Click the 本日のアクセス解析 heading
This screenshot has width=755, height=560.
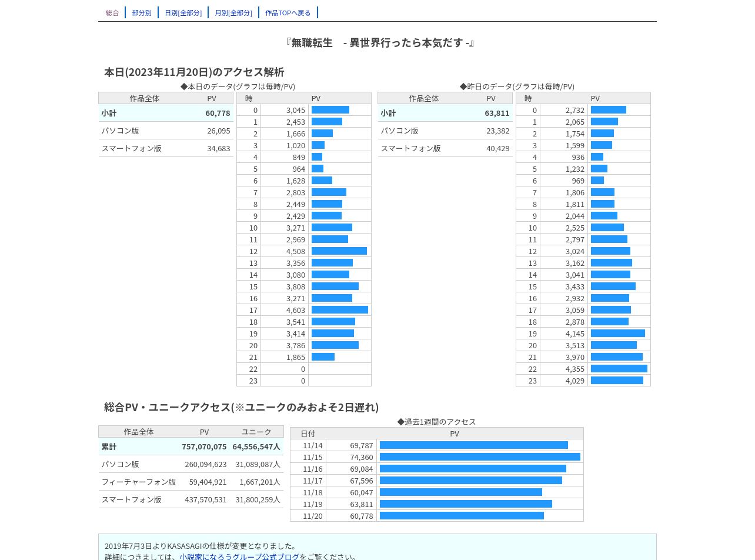click(194, 72)
